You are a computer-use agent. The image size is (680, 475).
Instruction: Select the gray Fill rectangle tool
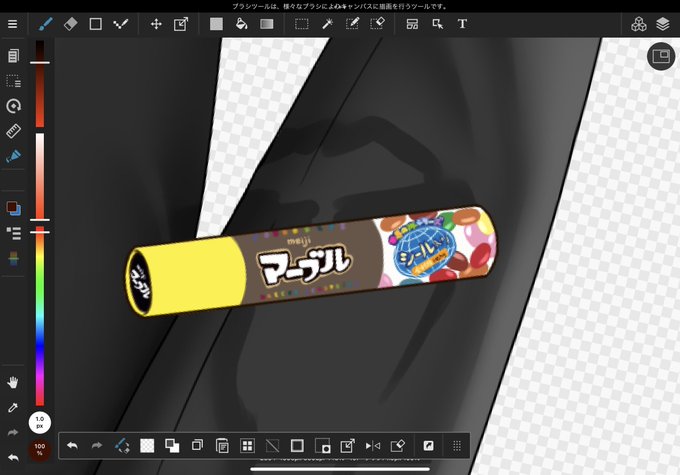click(x=216, y=24)
